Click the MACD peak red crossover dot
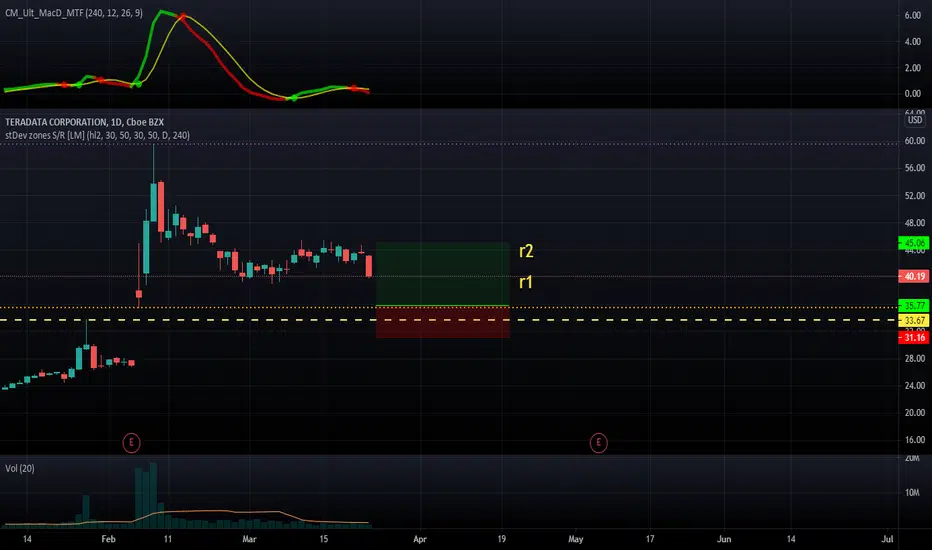Screen dimensions: 932x550 182,17
